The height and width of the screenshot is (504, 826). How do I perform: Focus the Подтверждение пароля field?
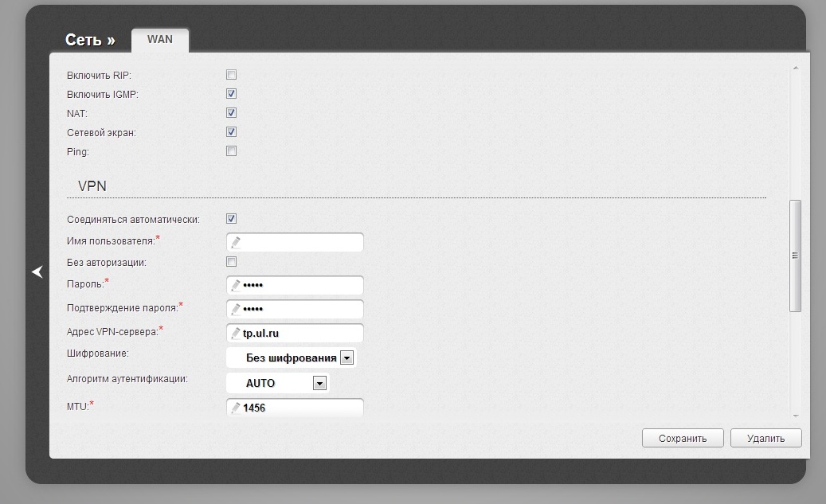[x=295, y=309]
